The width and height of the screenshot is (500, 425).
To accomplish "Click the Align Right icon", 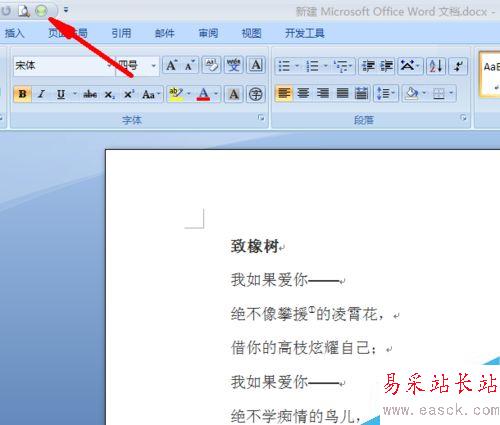I will tap(323, 93).
